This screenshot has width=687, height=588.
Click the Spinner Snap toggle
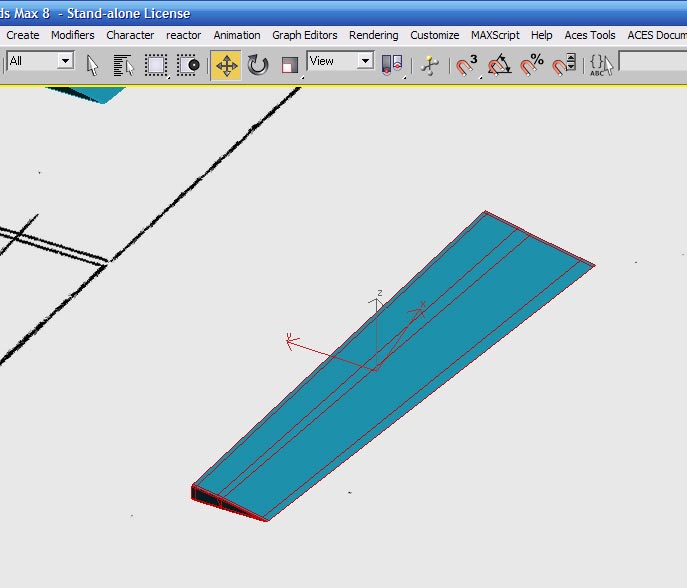point(564,65)
